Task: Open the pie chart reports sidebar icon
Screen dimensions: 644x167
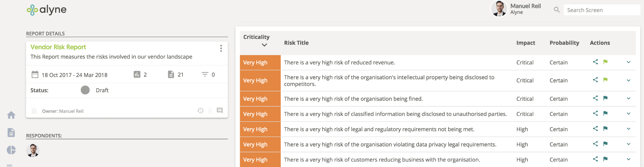Action: pyautogui.click(x=11, y=150)
